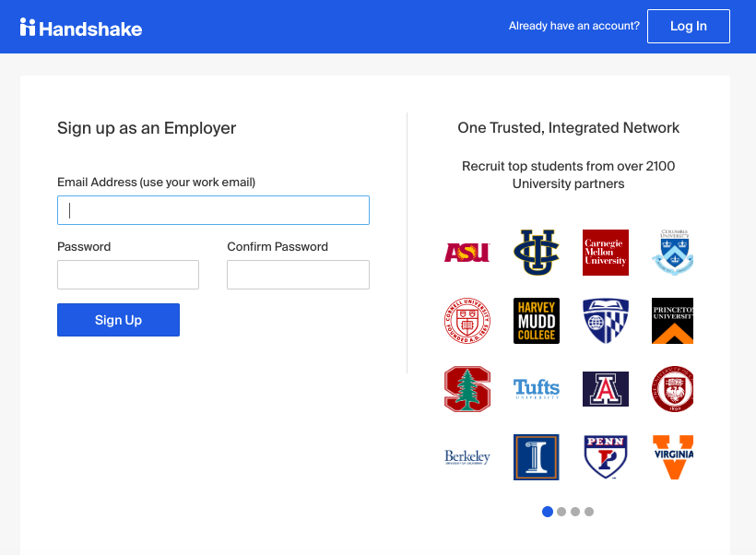The width and height of the screenshot is (756, 555).
Task: Click the Virginia orange V logo
Action: [673, 457]
